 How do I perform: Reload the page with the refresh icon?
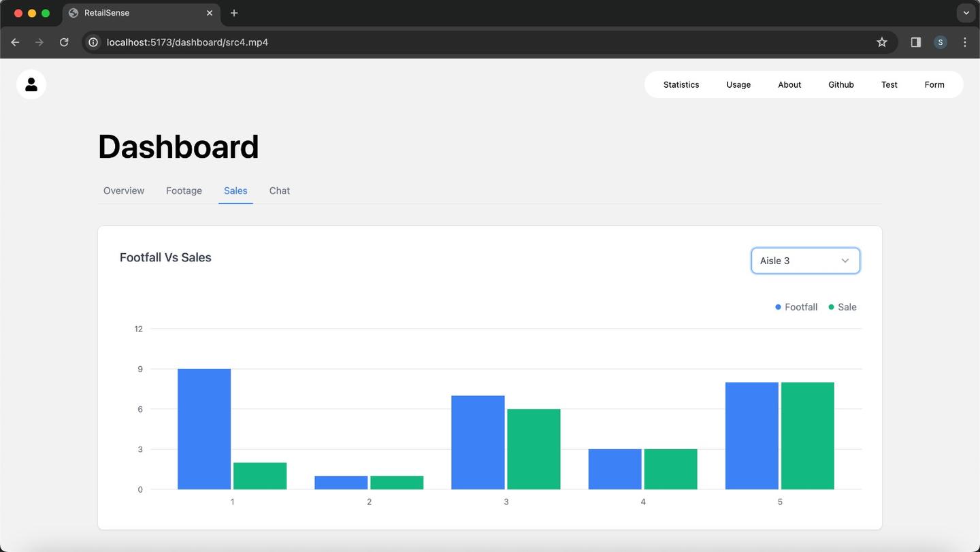64,42
